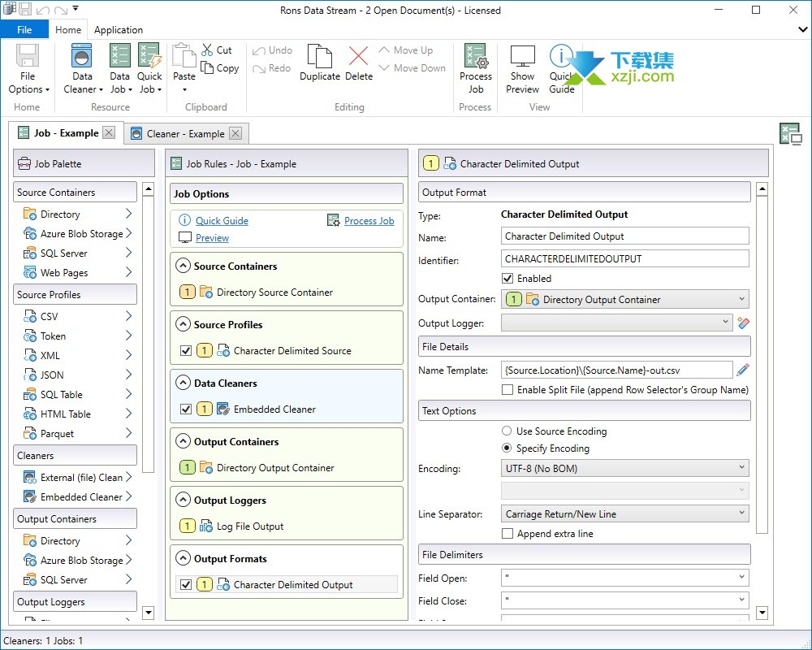Open the Show Preview window
The height and width of the screenshot is (650, 812).
click(x=522, y=69)
